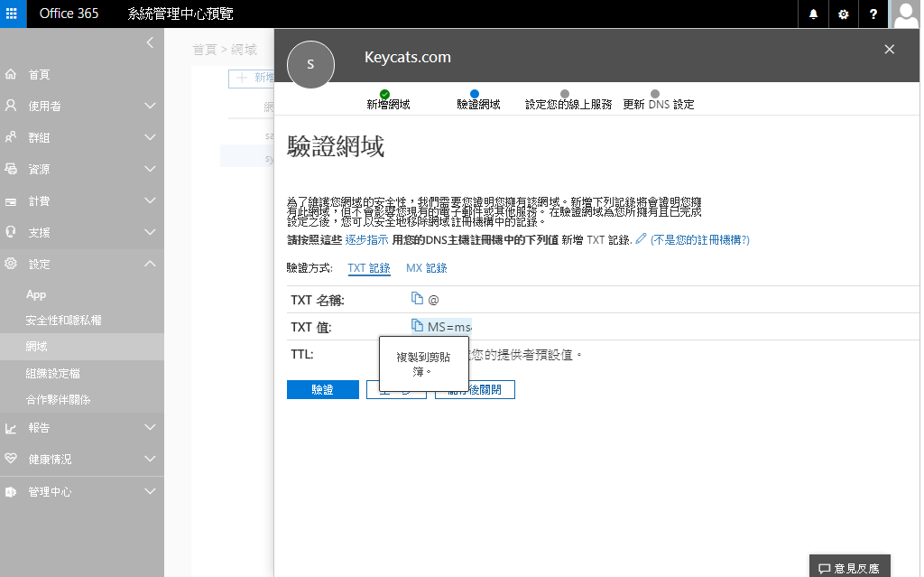
Task: Click the 更新 DNS 設定 step
Action: (658, 99)
